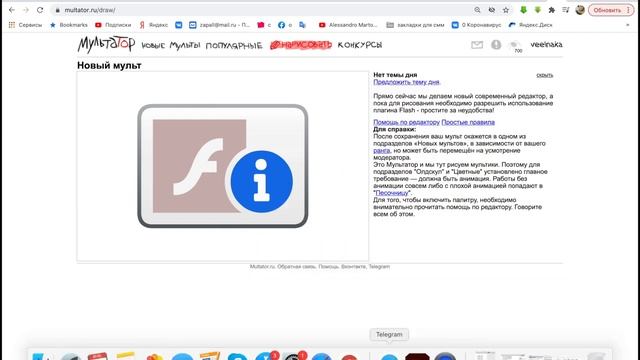Viewport: 640px width, 360px height.
Task: Open the veelnaka profile link
Action: click(x=546, y=44)
